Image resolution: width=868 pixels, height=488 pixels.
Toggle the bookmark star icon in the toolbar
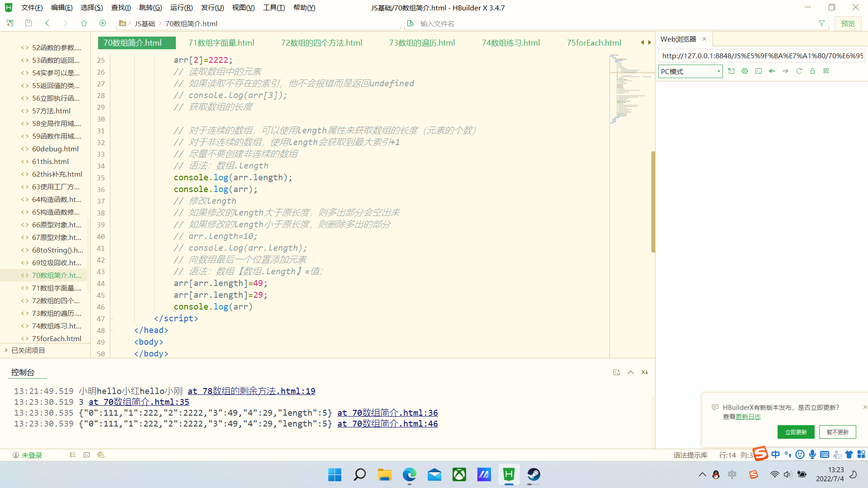click(84, 23)
